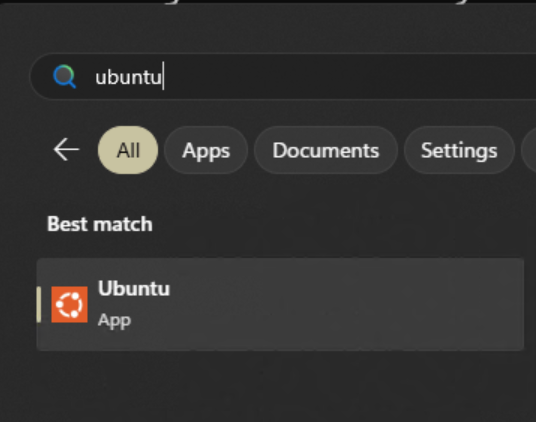Select the All filter tab
This screenshot has height=422, width=536.
[x=128, y=150]
